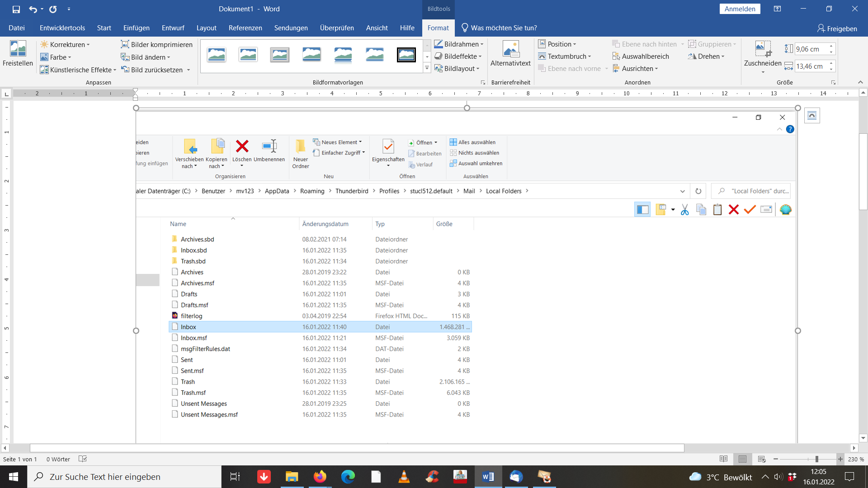This screenshot has height=488, width=868.
Task: Open Firefox from the taskbar
Action: (x=320, y=477)
